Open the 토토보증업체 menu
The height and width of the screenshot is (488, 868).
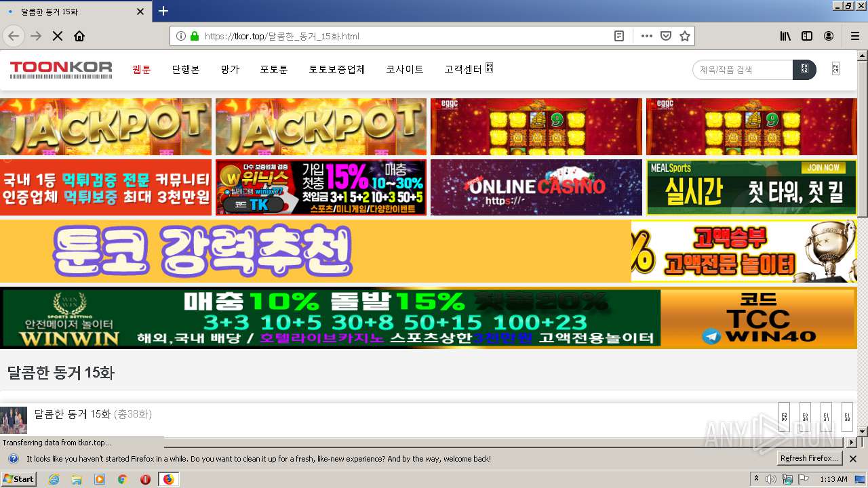coord(337,69)
